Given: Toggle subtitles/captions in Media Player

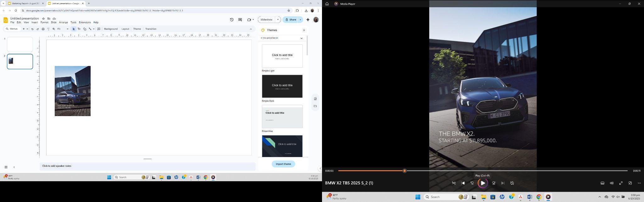Looking at the screenshot, I should click(602, 183).
